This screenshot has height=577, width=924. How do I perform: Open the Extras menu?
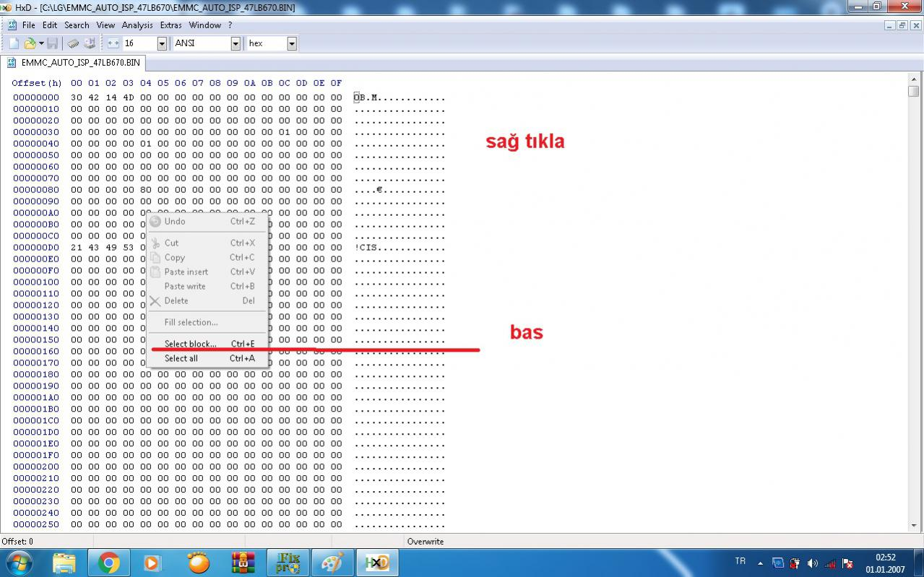tap(171, 25)
